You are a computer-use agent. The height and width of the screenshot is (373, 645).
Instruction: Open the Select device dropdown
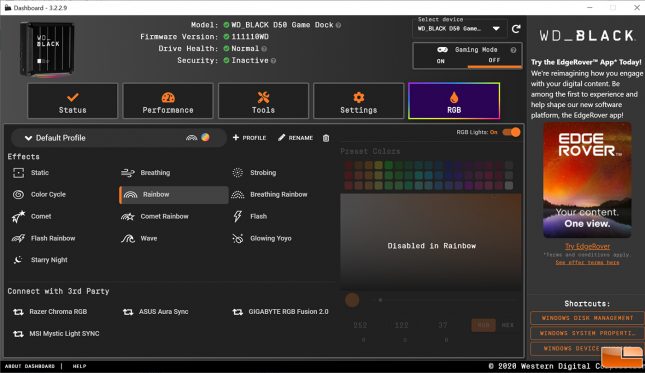pyautogui.click(x=459, y=29)
